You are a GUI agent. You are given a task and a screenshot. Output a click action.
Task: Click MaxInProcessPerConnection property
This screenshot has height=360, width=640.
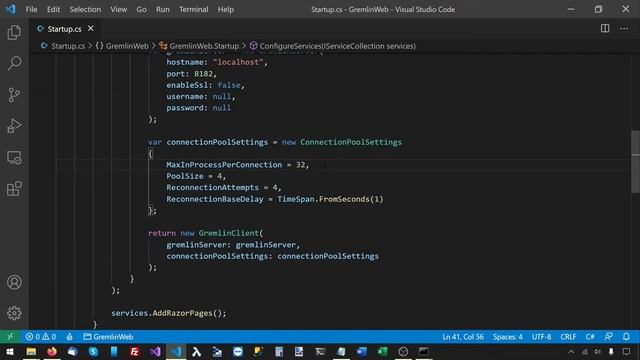pos(224,164)
